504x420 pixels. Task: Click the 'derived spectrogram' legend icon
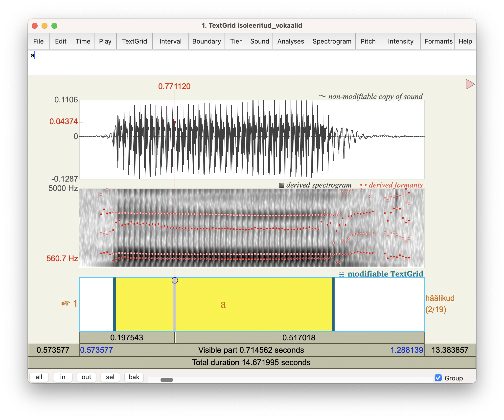click(x=281, y=185)
